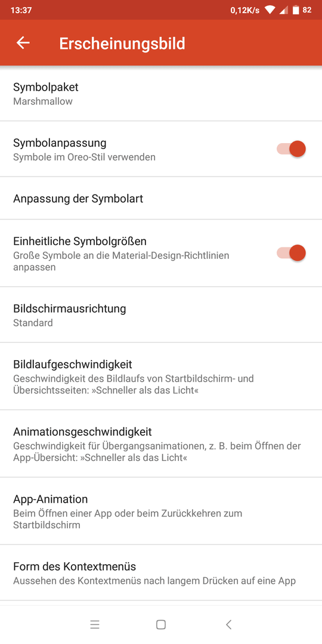Disable the Symbolanpassung switch
The height and width of the screenshot is (644, 322).
[x=292, y=148]
